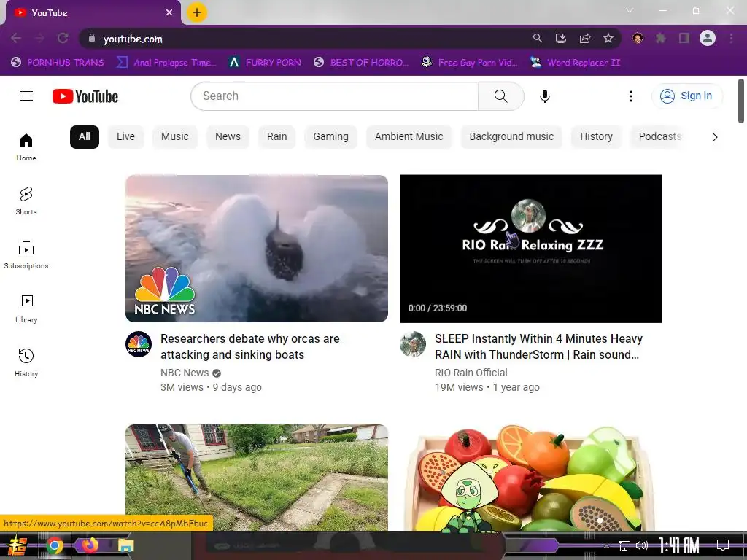Open the YouTube hamburger guide menu
The width and height of the screenshot is (747, 560).
click(x=26, y=96)
